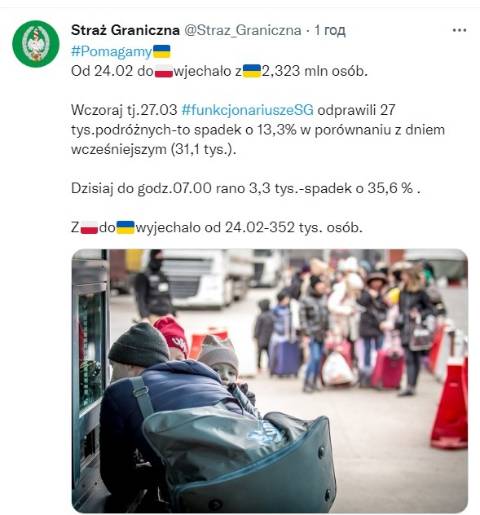The width and height of the screenshot is (480, 515).
Task: Click the Ukrainian flag before 'wyjechało'
Action: tap(125, 228)
